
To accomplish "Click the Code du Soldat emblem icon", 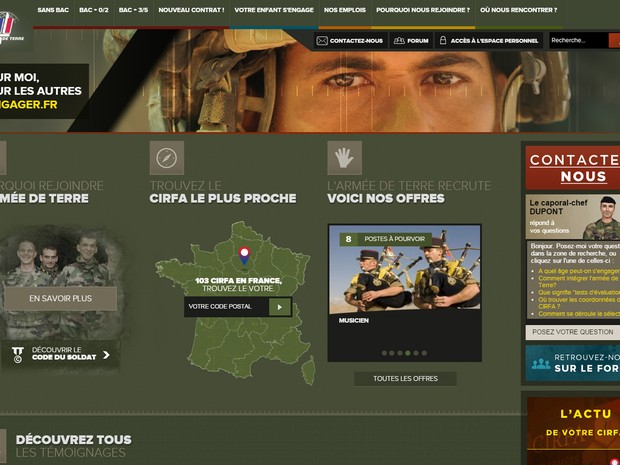I will click(17, 352).
